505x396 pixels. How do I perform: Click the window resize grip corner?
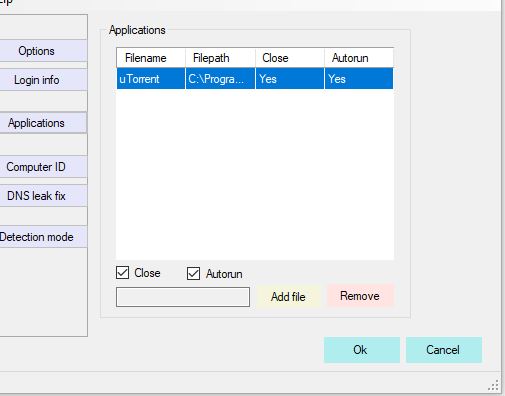tap(494, 385)
